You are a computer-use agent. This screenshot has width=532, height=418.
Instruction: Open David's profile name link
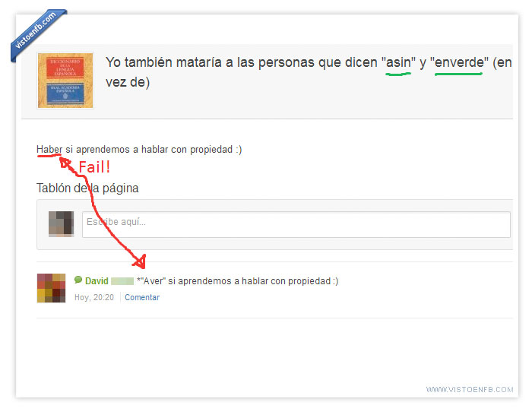coord(97,281)
